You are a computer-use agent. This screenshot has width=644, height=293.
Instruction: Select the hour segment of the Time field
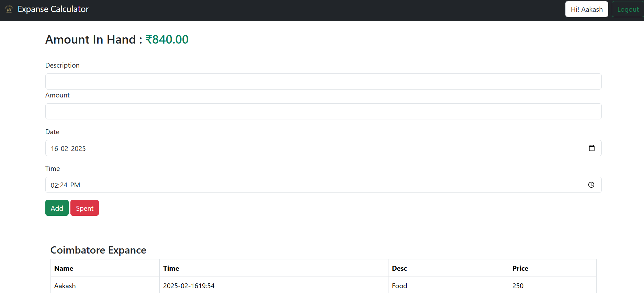[x=54, y=185]
